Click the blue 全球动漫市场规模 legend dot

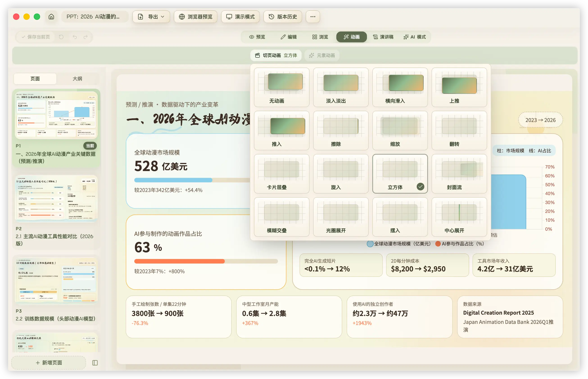pos(370,244)
